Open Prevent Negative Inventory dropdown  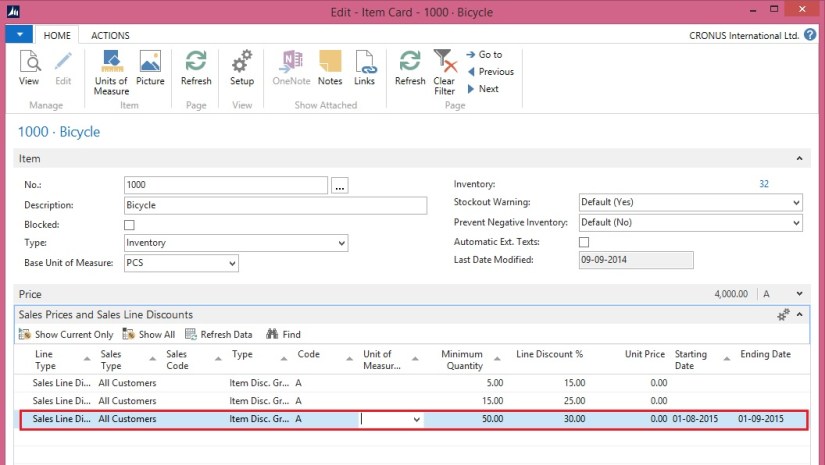click(x=796, y=223)
